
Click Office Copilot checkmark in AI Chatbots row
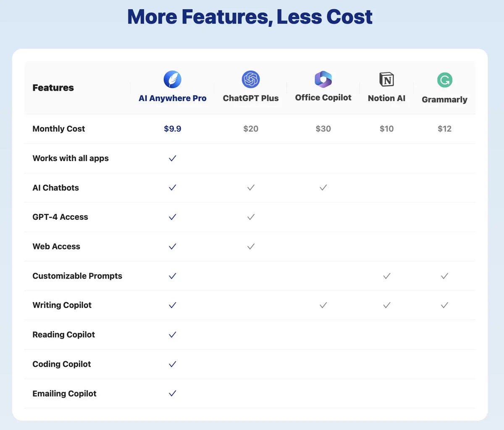coord(323,188)
